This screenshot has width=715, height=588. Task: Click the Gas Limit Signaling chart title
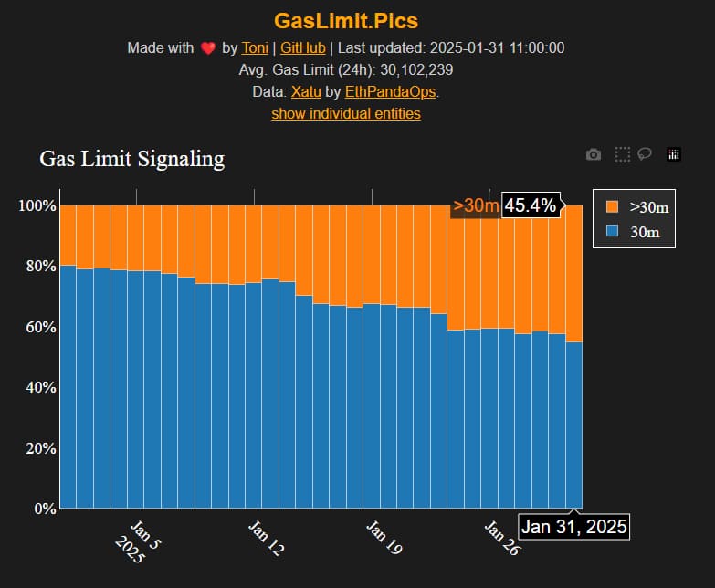[131, 159]
